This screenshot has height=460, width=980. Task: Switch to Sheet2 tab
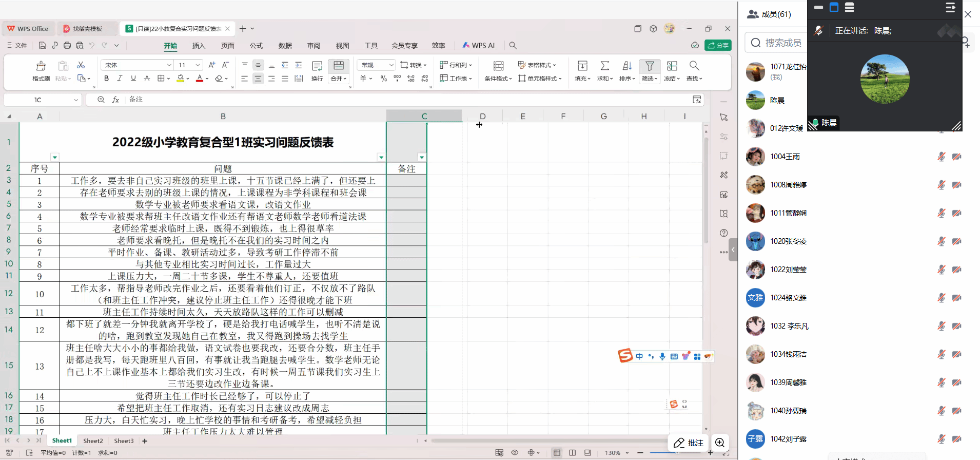coord(93,441)
